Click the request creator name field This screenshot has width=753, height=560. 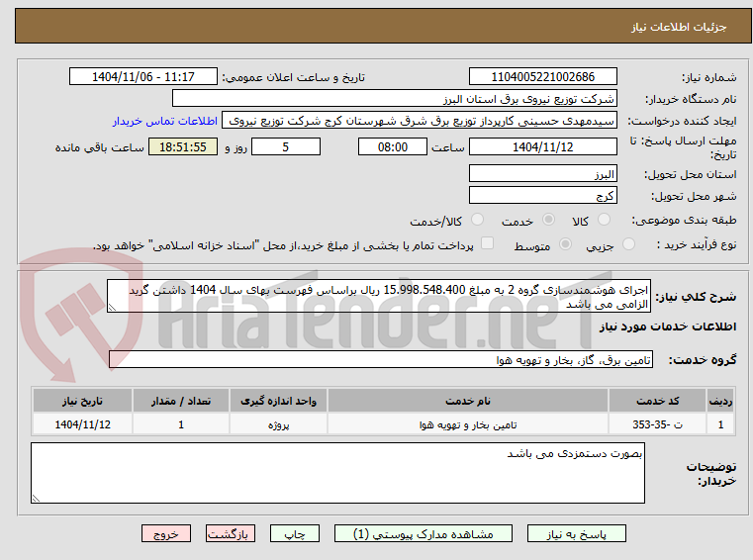[420, 121]
